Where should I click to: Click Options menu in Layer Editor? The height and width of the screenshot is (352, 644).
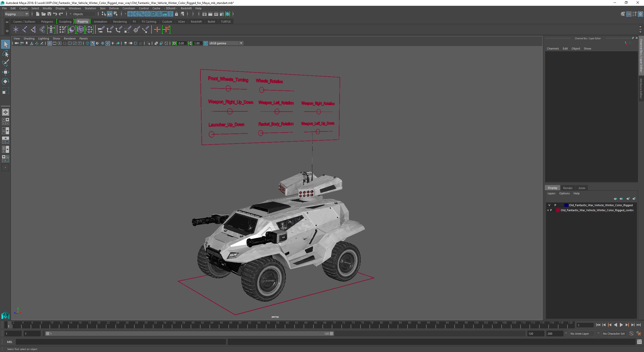coord(564,193)
